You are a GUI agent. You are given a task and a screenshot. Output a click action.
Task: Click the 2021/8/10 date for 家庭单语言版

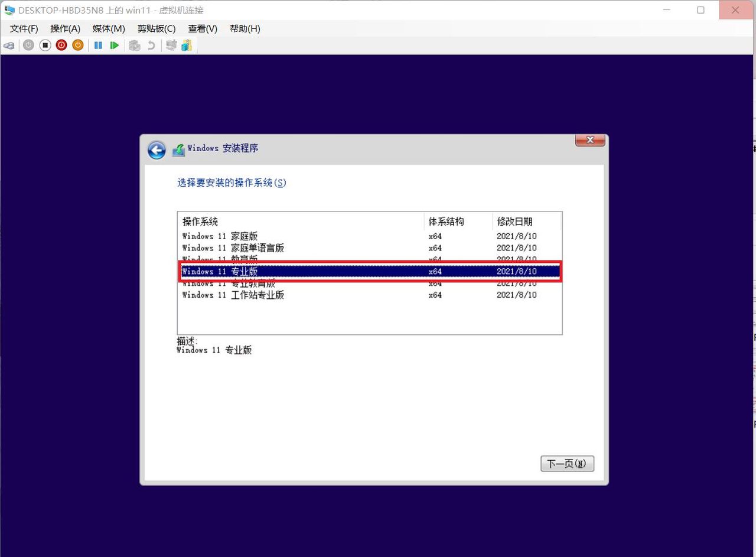tap(517, 248)
